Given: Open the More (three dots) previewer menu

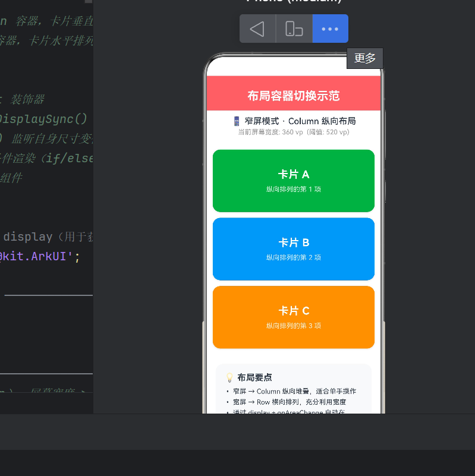Looking at the screenshot, I should tap(330, 29).
